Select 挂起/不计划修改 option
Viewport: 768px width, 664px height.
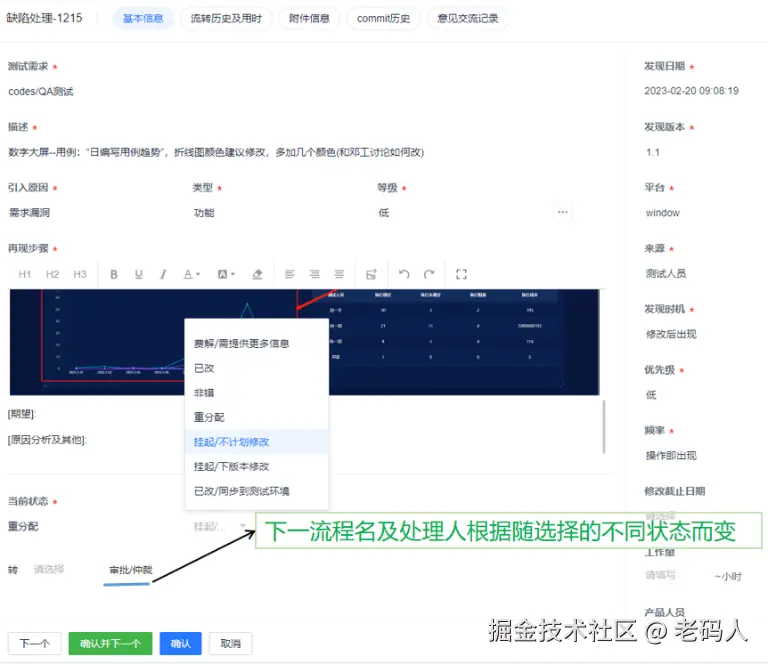tap(256, 442)
